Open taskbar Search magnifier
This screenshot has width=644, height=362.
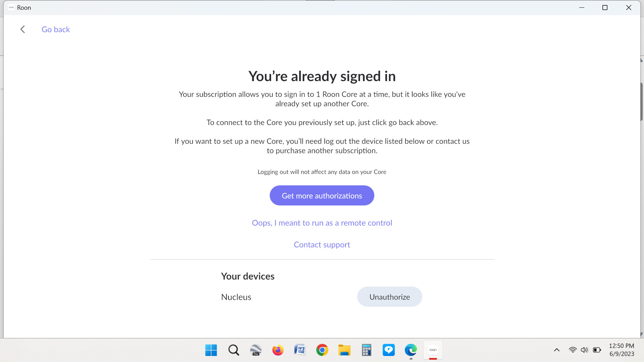(x=233, y=350)
